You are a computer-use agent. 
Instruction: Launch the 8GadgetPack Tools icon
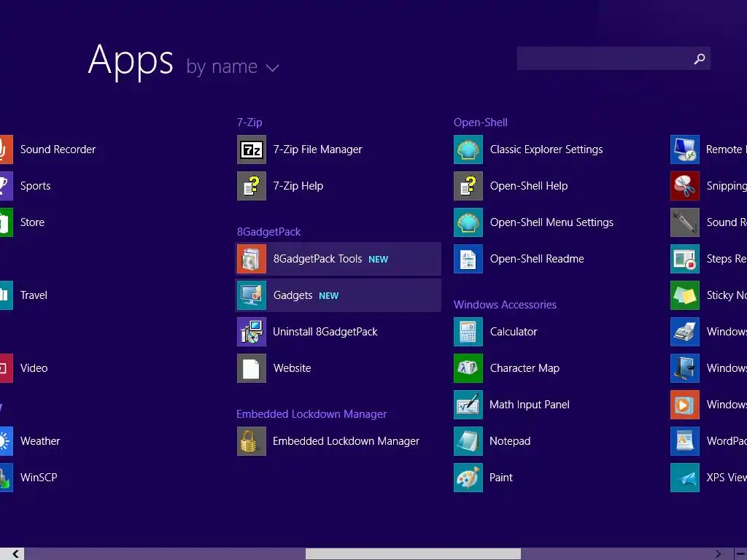[252, 259]
